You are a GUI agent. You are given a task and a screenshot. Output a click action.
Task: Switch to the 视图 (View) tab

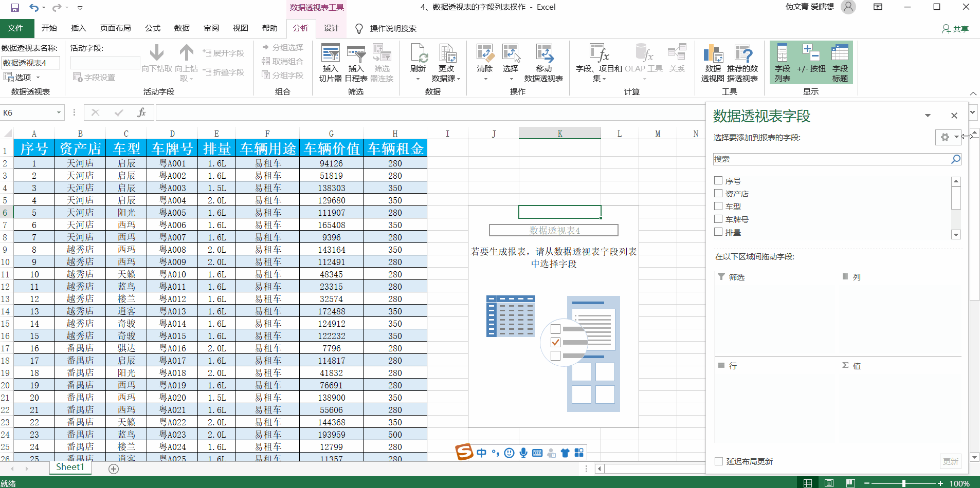click(240, 28)
